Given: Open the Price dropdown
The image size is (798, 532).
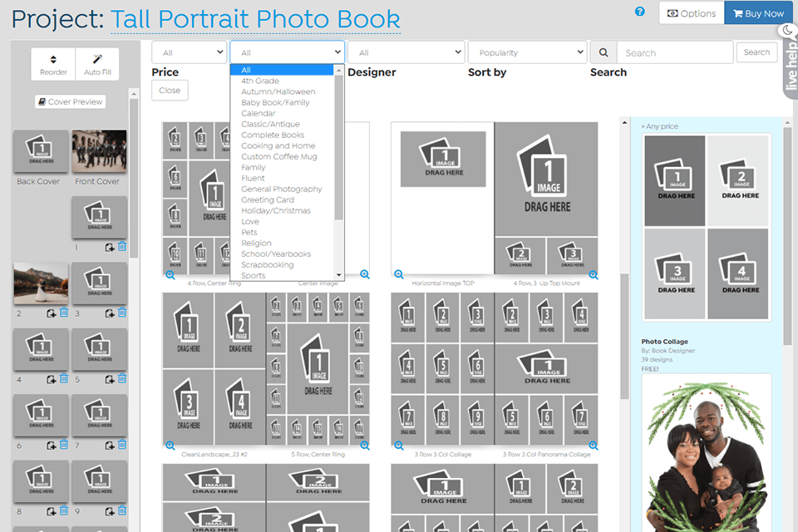Looking at the screenshot, I should point(189,52).
